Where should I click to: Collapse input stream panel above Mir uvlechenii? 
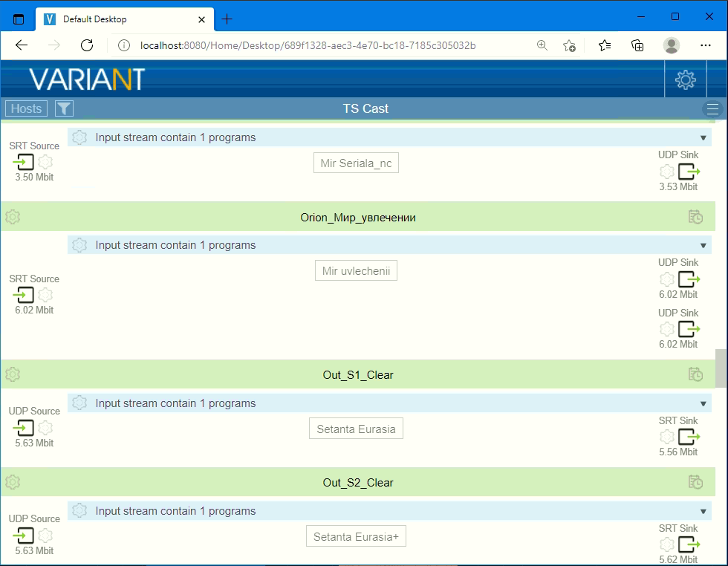(x=703, y=246)
